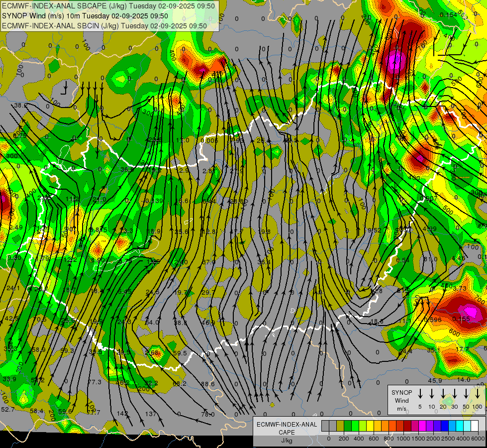Click the '4000' tick on CAPE scale
The image size is (487, 448).
coord(464,439)
